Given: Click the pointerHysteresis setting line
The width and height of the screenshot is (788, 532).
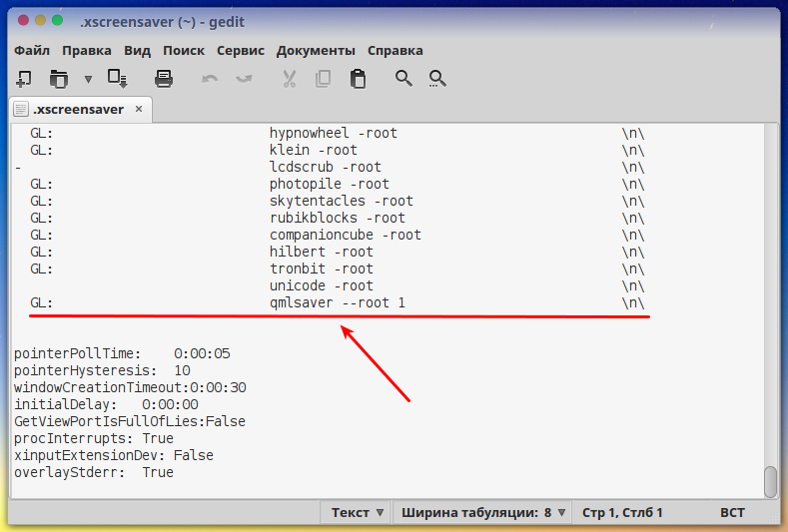Looking at the screenshot, I should (102, 370).
